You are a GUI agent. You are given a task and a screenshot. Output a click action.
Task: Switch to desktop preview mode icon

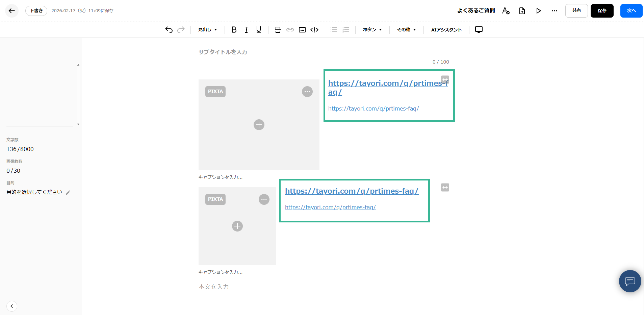[x=479, y=30]
